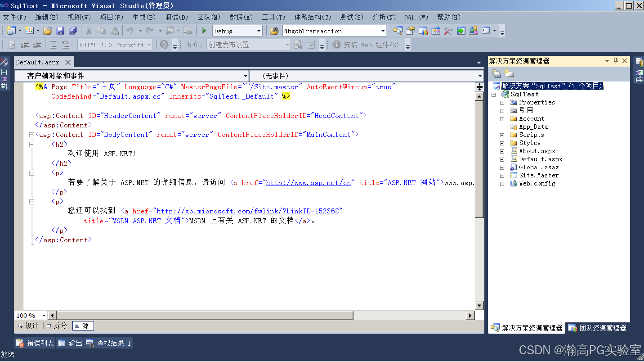The image size is (644, 362).
Task: Open the Properties Window toolbar icon
Action: 411,31
